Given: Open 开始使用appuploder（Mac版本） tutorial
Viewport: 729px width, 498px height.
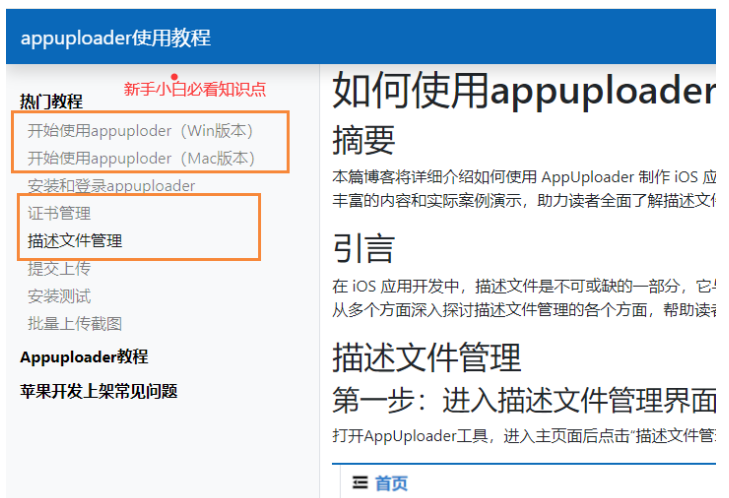Looking at the screenshot, I should click(141, 159).
